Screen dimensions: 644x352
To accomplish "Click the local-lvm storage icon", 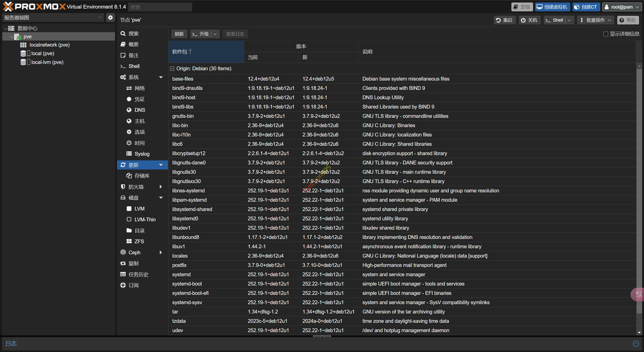I will pos(23,62).
